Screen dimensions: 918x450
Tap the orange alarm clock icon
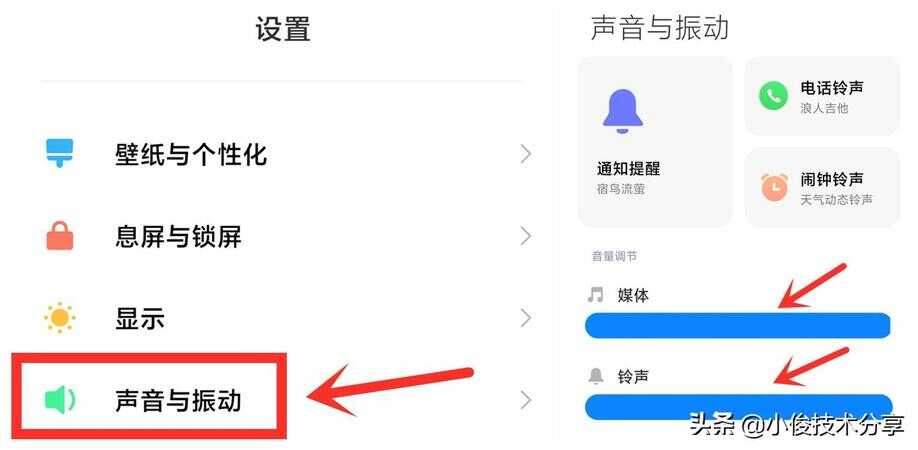coord(775,187)
